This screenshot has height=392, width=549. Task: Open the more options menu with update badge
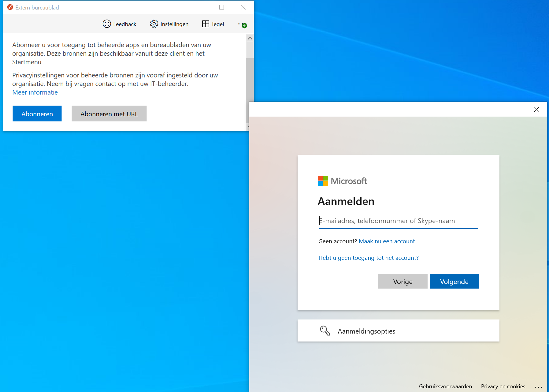click(243, 25)
